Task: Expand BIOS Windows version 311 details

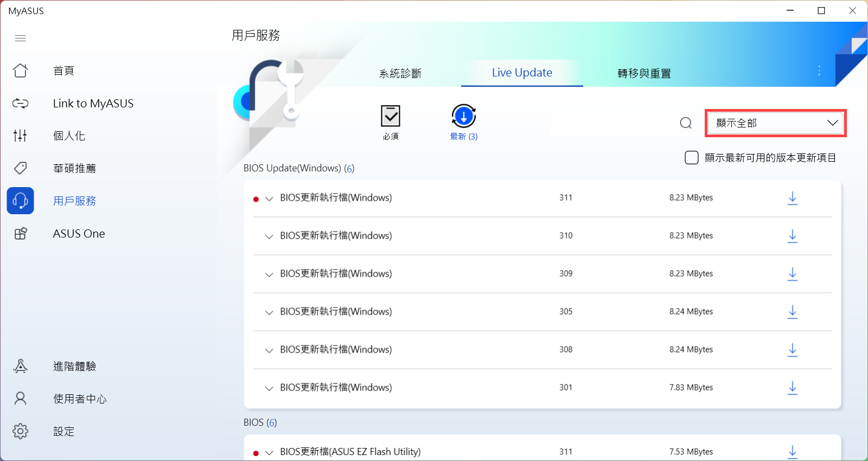Action: click(x=269, y=199)
